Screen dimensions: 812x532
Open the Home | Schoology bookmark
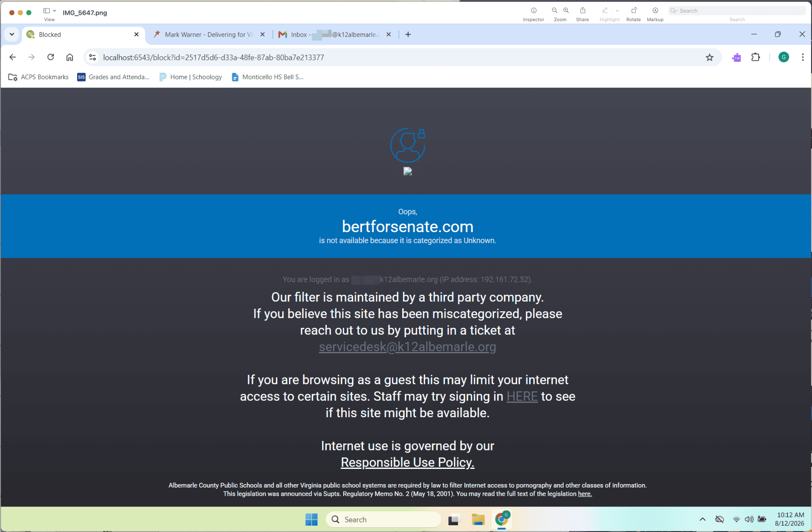(191, 77)
